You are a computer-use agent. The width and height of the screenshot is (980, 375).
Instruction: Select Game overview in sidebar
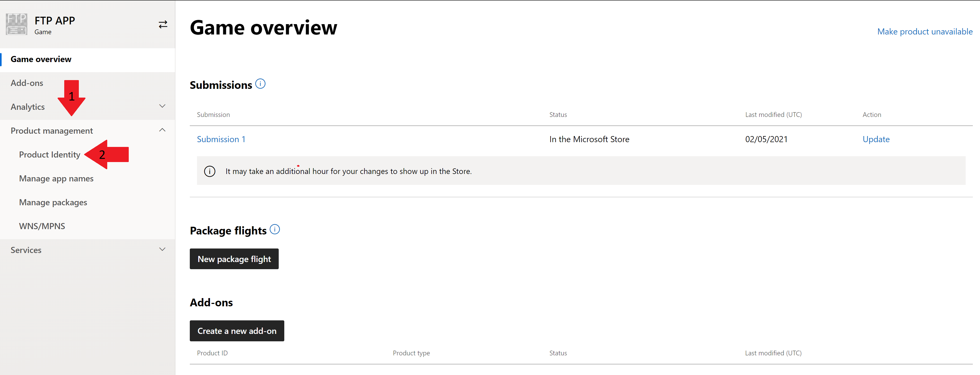pos(41,59)
